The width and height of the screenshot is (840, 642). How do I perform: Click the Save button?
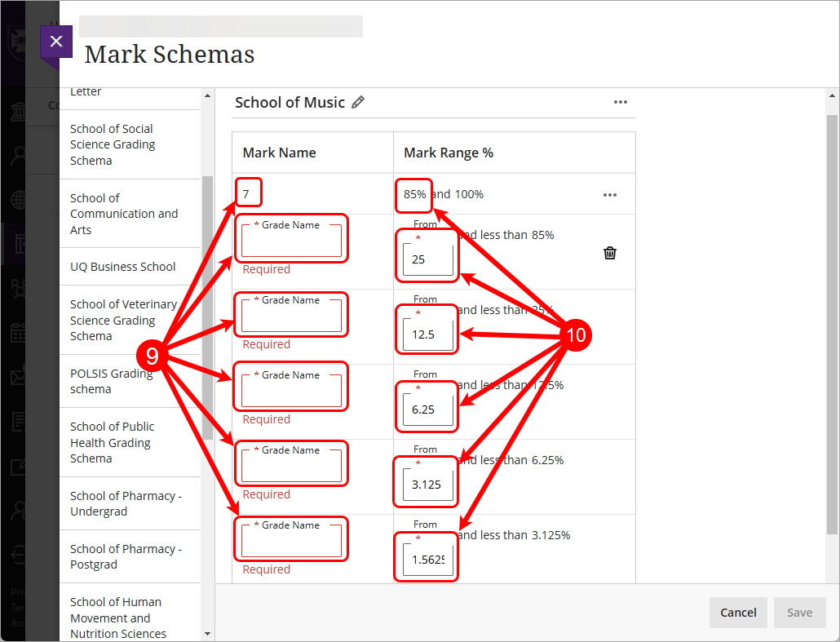click(800, 613)
